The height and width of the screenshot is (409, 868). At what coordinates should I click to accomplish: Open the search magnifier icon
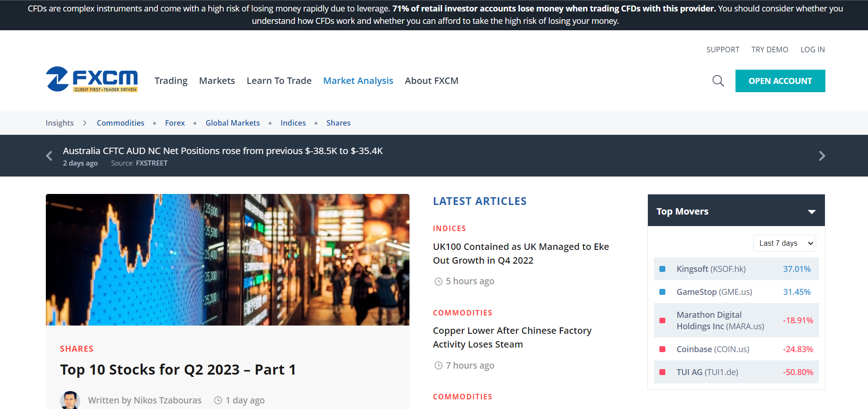tap(718, 81)
